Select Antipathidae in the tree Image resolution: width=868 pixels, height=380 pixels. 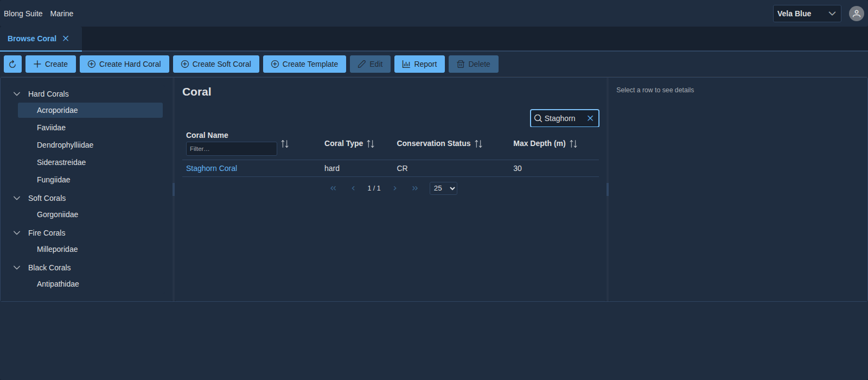coord(90,284)
